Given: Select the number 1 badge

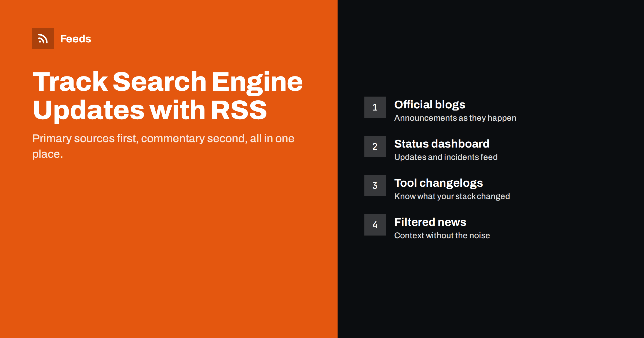Looking at the screenshot, I should [375, 107].
